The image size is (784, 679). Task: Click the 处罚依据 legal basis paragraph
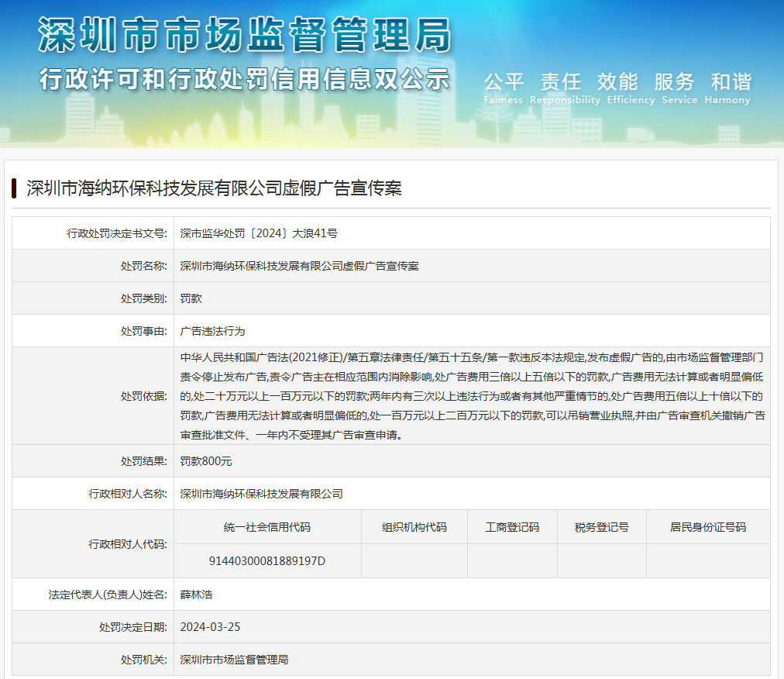pos(472,396)
